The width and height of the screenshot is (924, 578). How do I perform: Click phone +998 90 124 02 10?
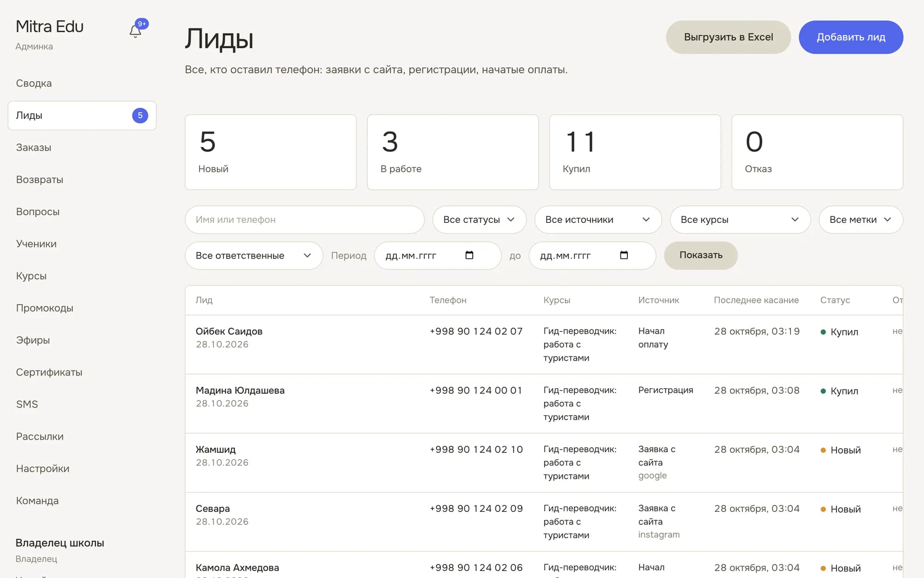coord(476,449)
